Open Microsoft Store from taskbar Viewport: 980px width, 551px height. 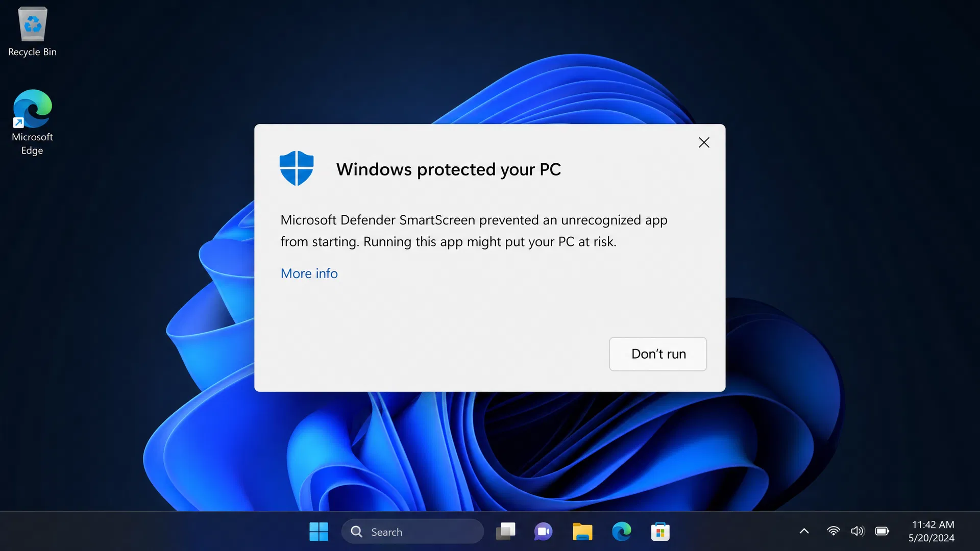pos(660,532)
